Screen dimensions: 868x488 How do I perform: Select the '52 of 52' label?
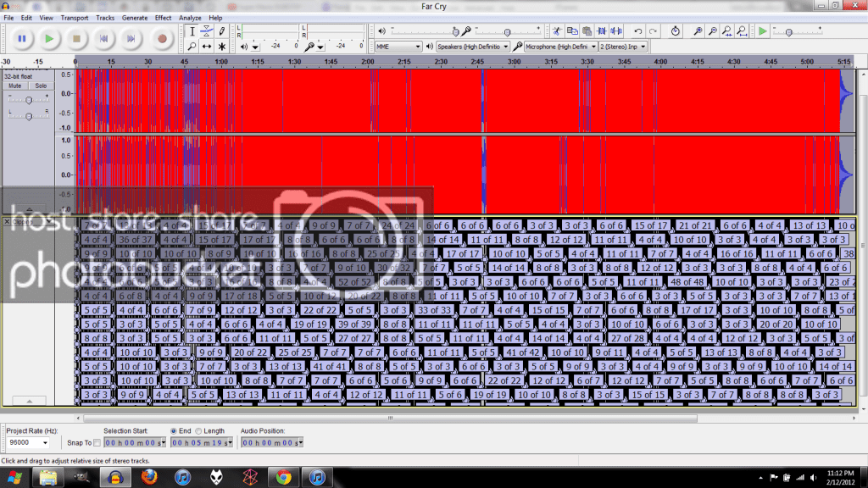354,281
